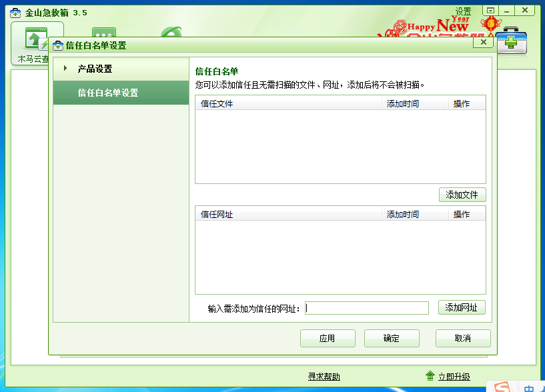Click the 金山急救箱 app icon in title bar
The image size is (545, 392).
coord(15,13)
